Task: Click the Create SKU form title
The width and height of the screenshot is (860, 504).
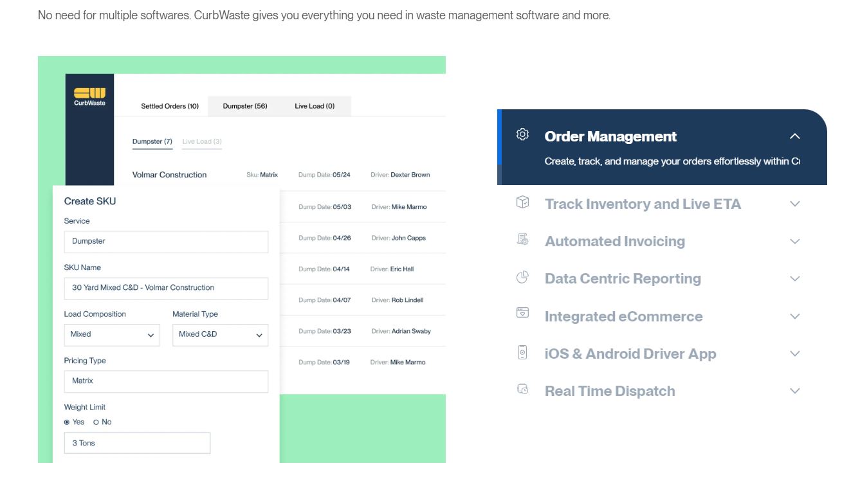Action: 90,201
